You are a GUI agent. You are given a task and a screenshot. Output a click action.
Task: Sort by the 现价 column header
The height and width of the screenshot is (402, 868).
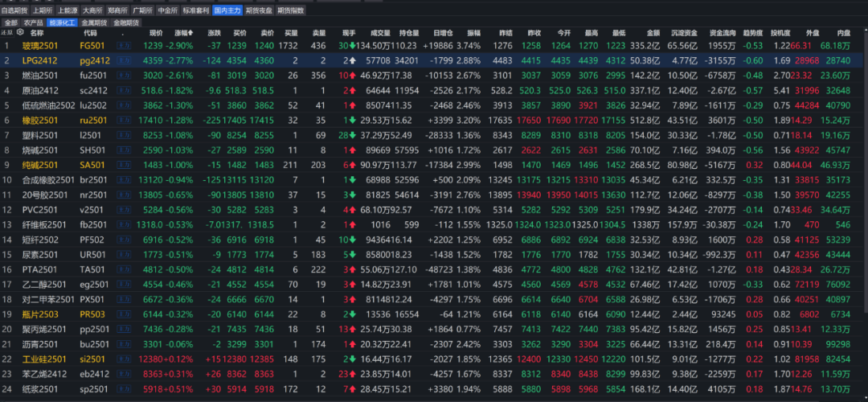click(156, 33)
